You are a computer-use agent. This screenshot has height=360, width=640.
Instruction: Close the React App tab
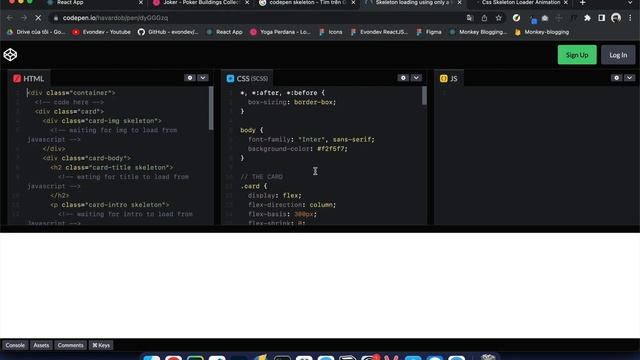tap(141, 2)
